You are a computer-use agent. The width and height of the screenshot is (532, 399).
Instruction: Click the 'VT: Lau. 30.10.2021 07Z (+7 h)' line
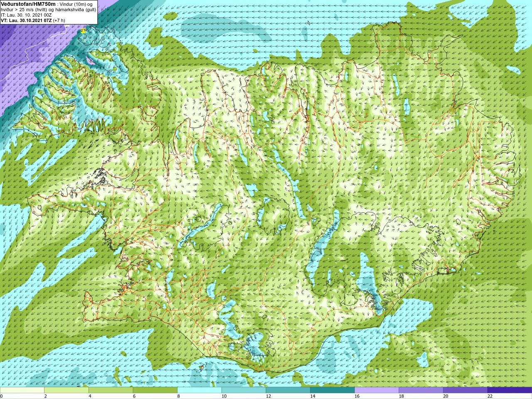[33, 20]
